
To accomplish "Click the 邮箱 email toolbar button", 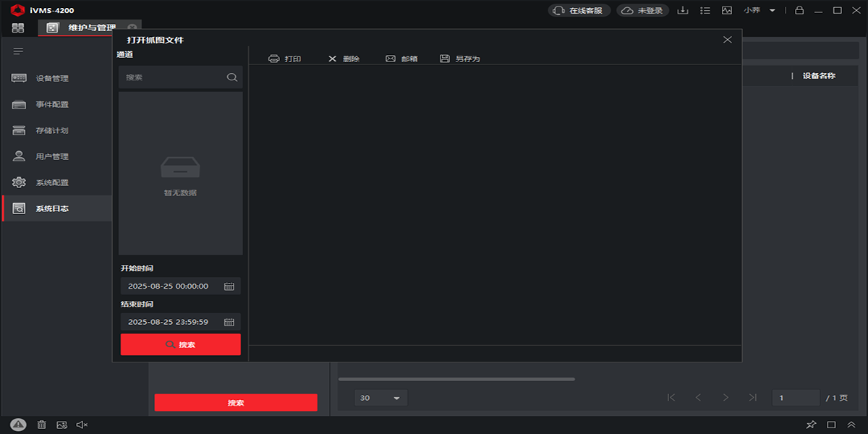I will 402,59.
